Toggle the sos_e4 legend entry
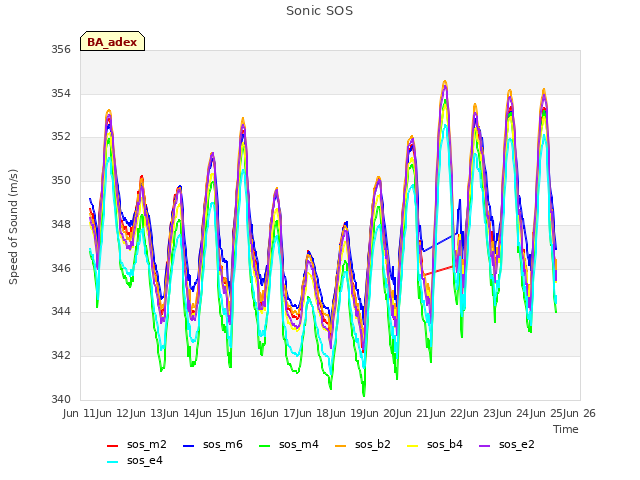This screenshot has height=480, width=640. tap(135, 460)
